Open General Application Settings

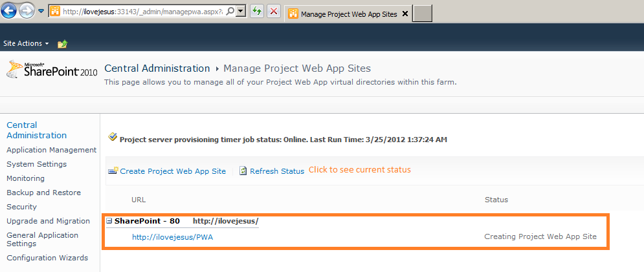tap(42, 239)
